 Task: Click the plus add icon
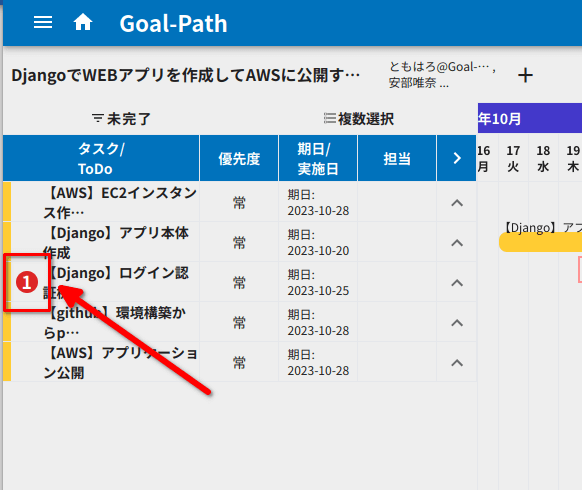[525, 75]
